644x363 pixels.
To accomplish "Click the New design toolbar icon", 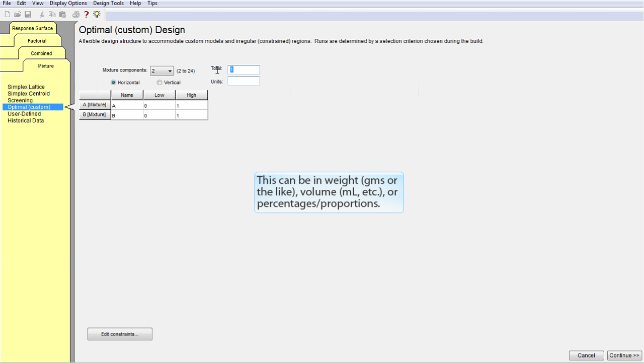I will coord(7,15).
